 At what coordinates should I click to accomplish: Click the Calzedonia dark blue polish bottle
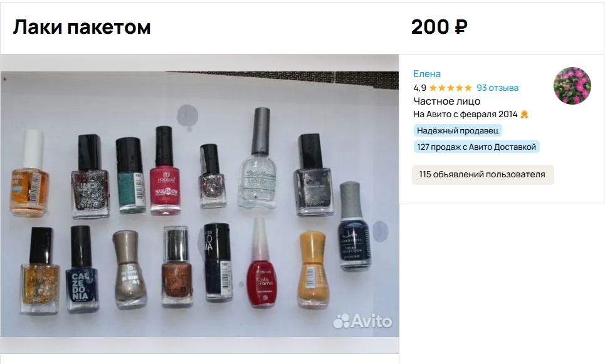point(82,269)
